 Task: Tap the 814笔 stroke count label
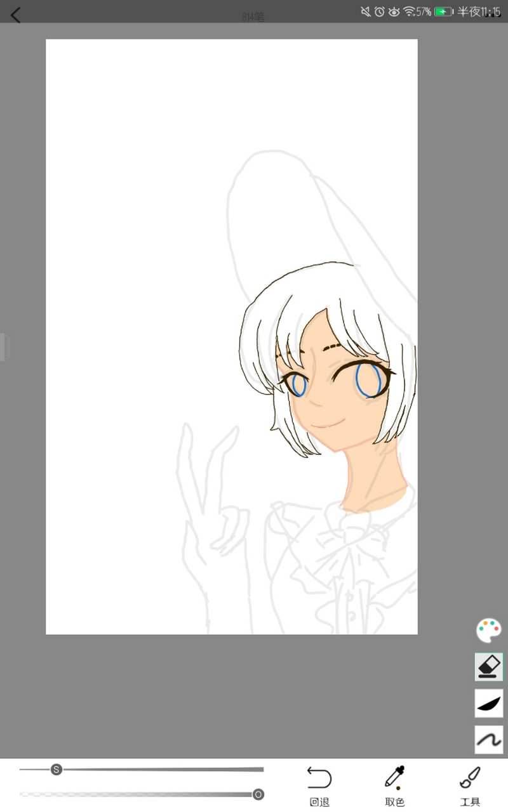253,18
